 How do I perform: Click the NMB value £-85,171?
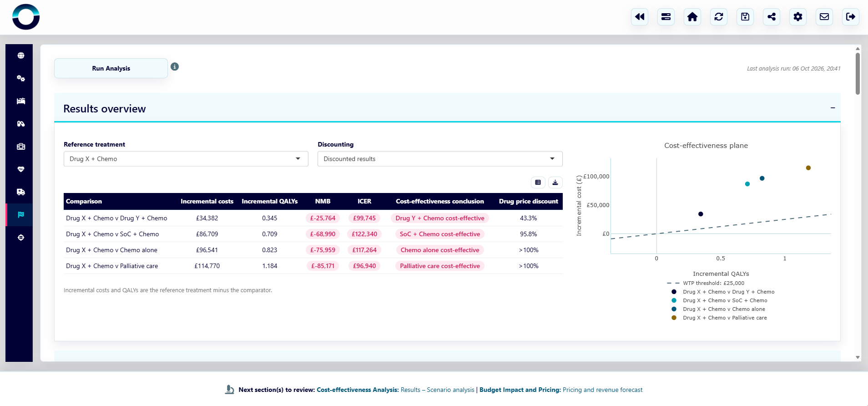coord(323,266)
